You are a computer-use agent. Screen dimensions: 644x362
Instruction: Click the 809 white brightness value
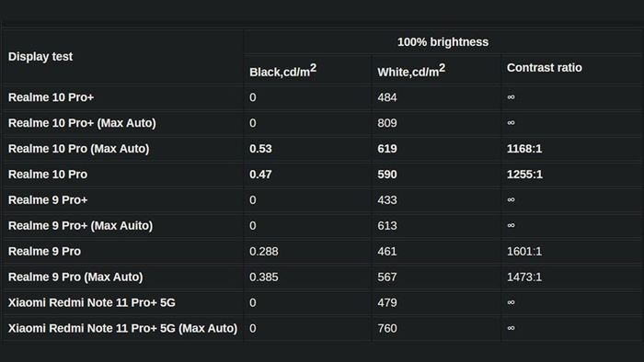coord(387,123)
